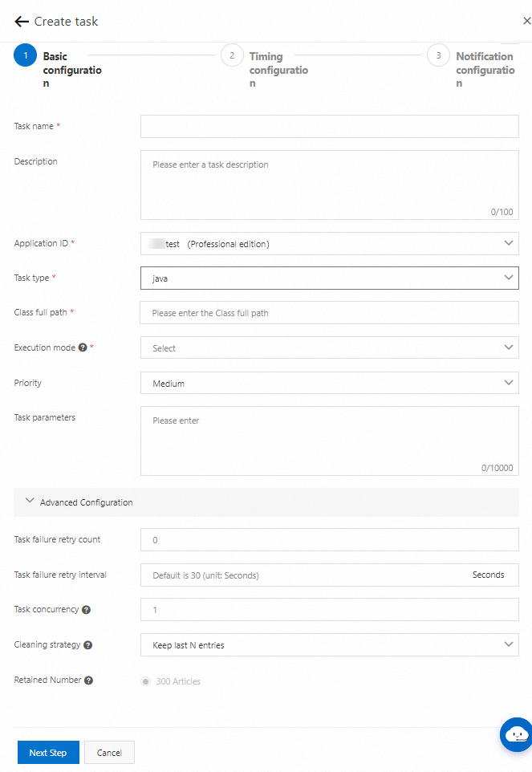This screenshot has width=532, height=772.
Task: Close the Create task panel
Action: click(x=526, y=22)
